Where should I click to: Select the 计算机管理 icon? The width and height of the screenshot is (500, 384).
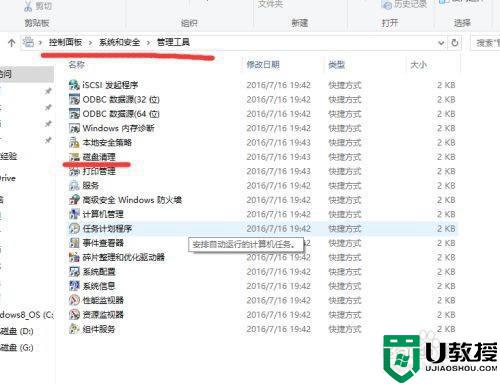click(x=74, y=214)
